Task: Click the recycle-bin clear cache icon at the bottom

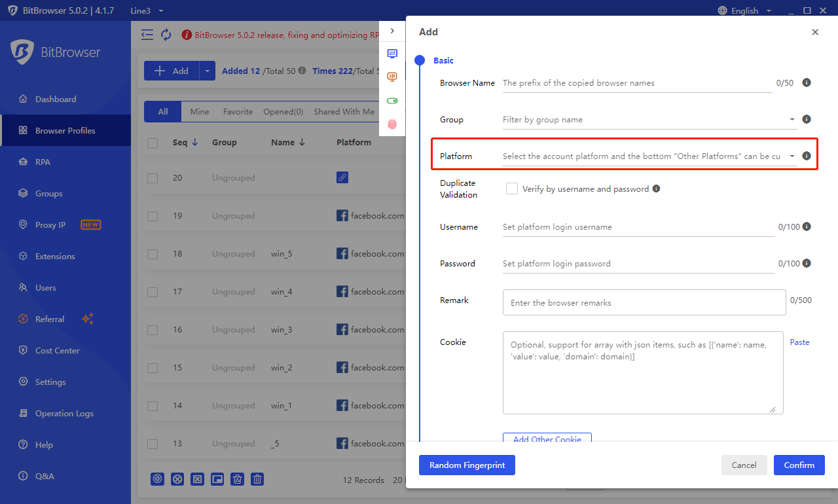Action: coord(238,479)
